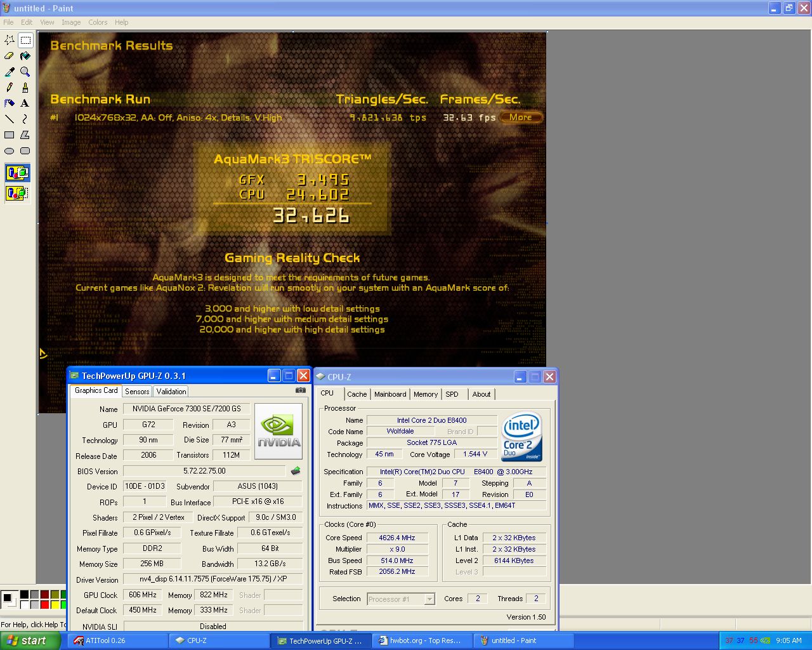The image size is (812, 650).
Task: Choose the Curve tool in Paint
Action: [25, 119]
